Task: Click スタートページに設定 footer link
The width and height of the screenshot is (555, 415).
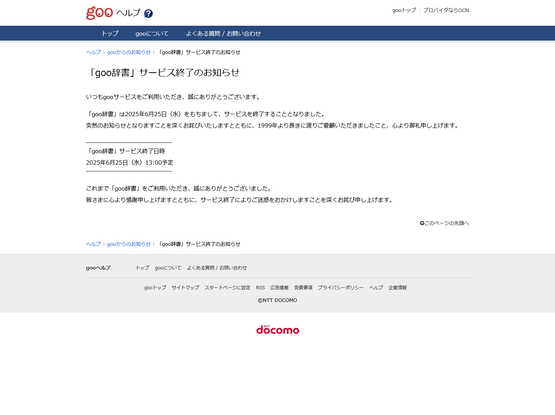Action: [227, 288]
